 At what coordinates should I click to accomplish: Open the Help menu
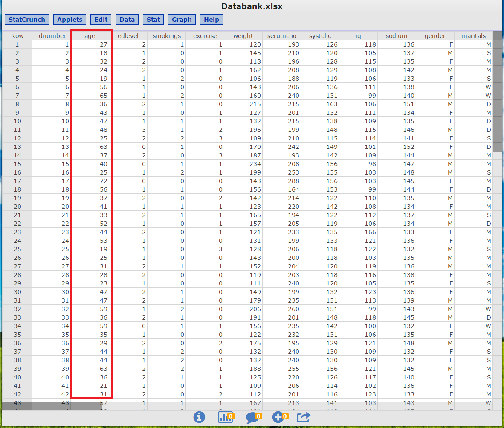click(x=211, y=20)
